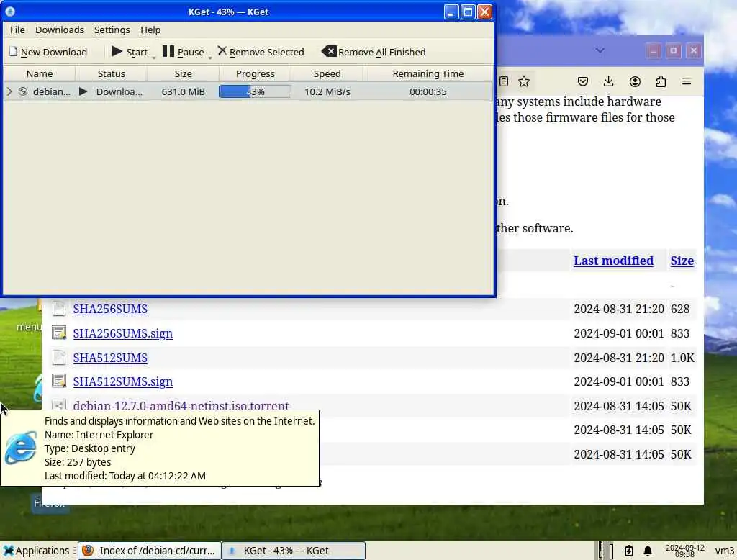Click the vm3 label in the panel
The width and height of the screenshot is (737, 560).
[724, 551]
